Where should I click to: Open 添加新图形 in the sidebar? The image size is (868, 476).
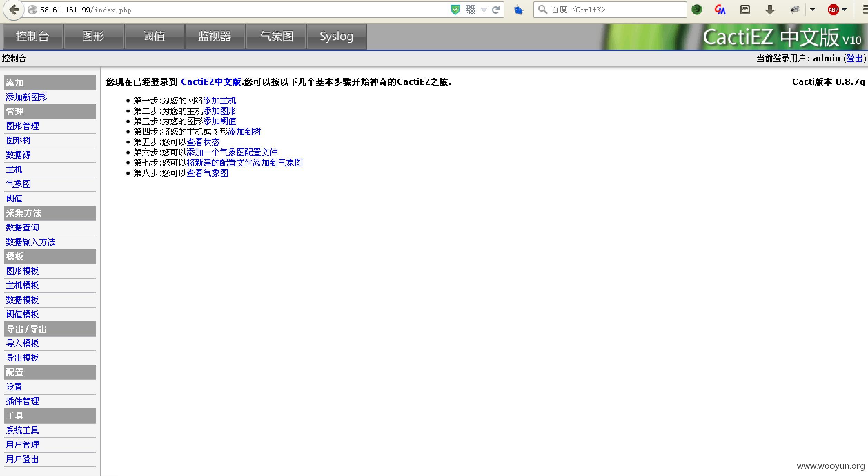(26, 97)
